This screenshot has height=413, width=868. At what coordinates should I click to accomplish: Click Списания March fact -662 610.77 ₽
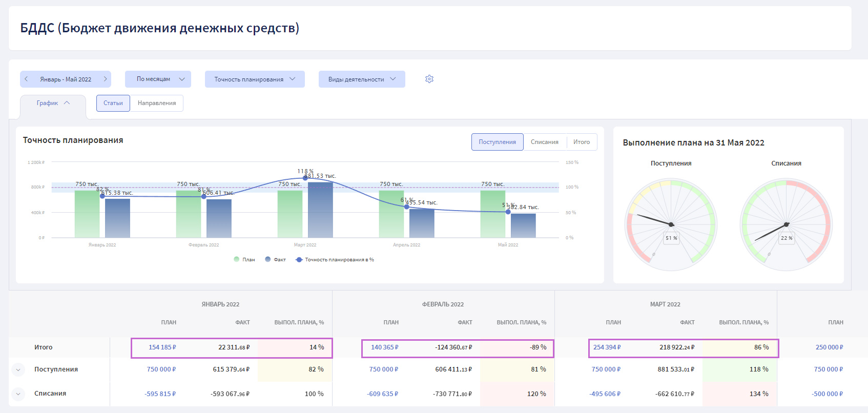(x=675, y=394)
